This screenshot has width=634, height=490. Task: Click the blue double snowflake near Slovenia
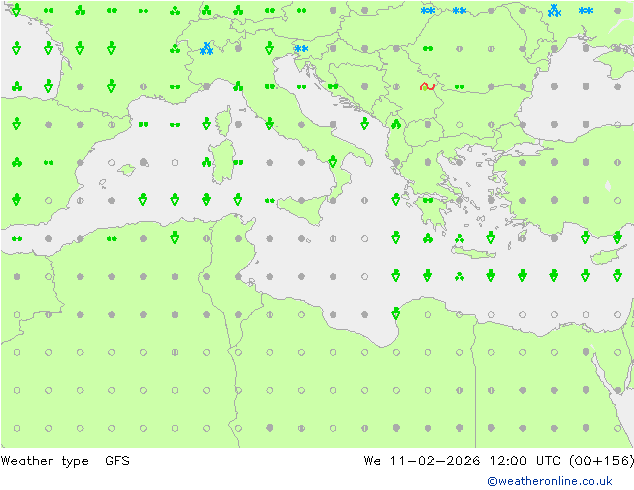pyautogui.click(x=301, y=48)
